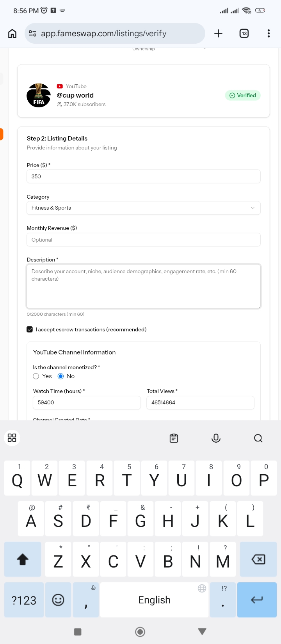The width and height of the screenshot is (281, 644).
Task: Expand the Fitness & Sports category dropdown
Action: pos(144,208)
